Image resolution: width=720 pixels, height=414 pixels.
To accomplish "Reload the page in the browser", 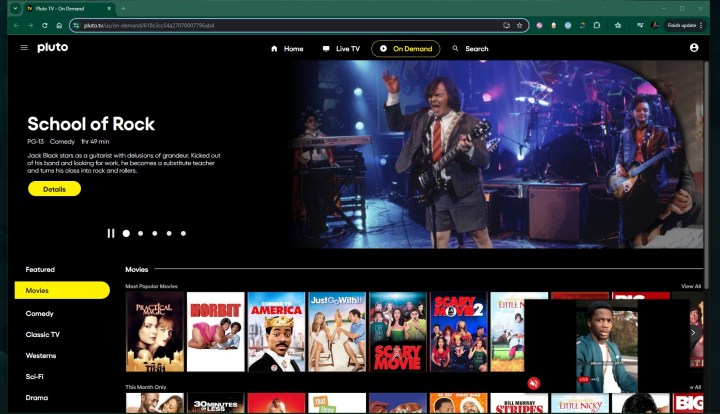I will [x=45, y=25].
